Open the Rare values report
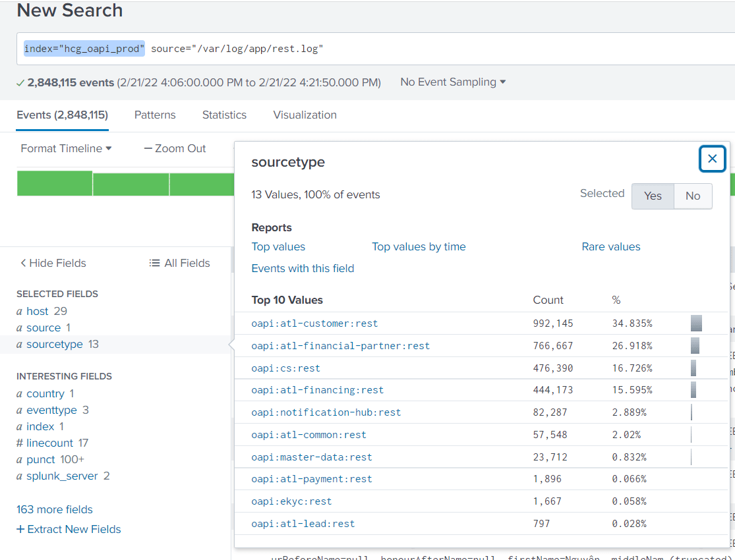Screen dimensions: 735x560 click(x=610, y=246)
